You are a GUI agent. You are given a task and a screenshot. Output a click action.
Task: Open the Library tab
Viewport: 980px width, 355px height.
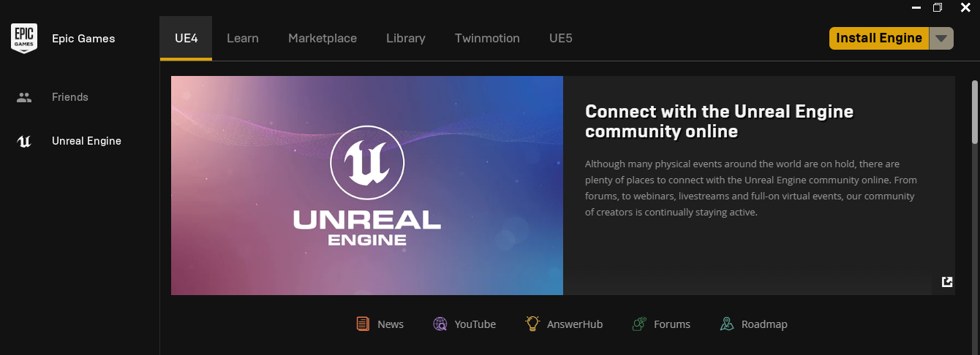point(406,38)
